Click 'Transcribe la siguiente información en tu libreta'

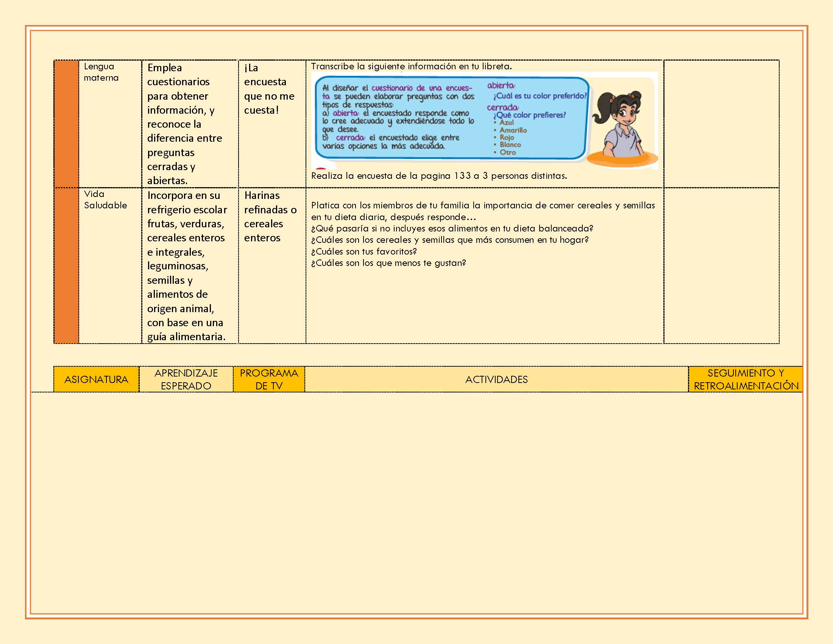(x=411, y=66)
